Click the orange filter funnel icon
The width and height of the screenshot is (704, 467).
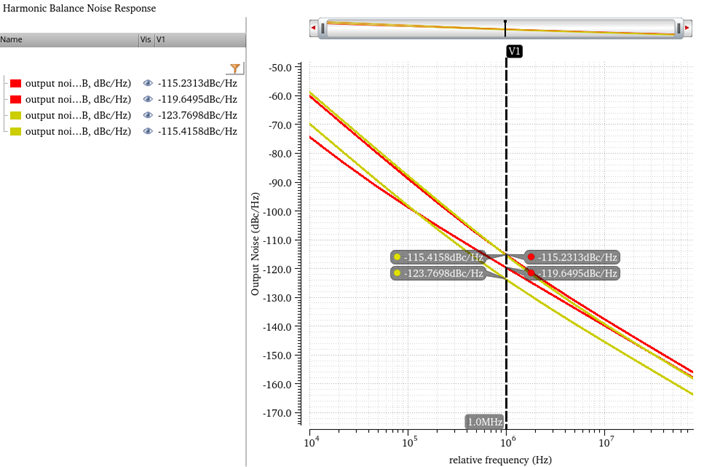pyautogui.click(x=235, y=68)
